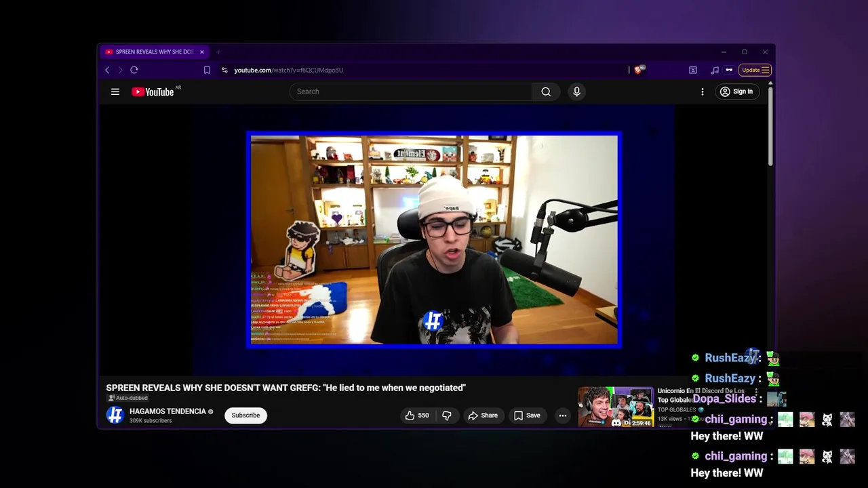This screenshot has width=868, height=488.
Task: Save the video to a playlist
Action: 527,415
